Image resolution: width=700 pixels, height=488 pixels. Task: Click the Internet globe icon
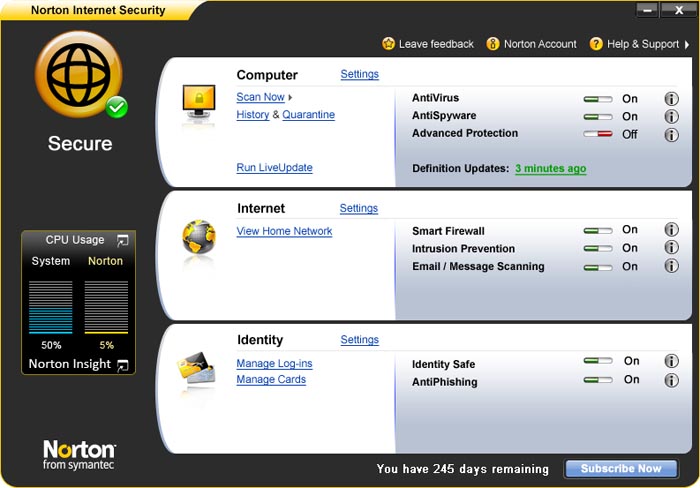click(198, 238)
